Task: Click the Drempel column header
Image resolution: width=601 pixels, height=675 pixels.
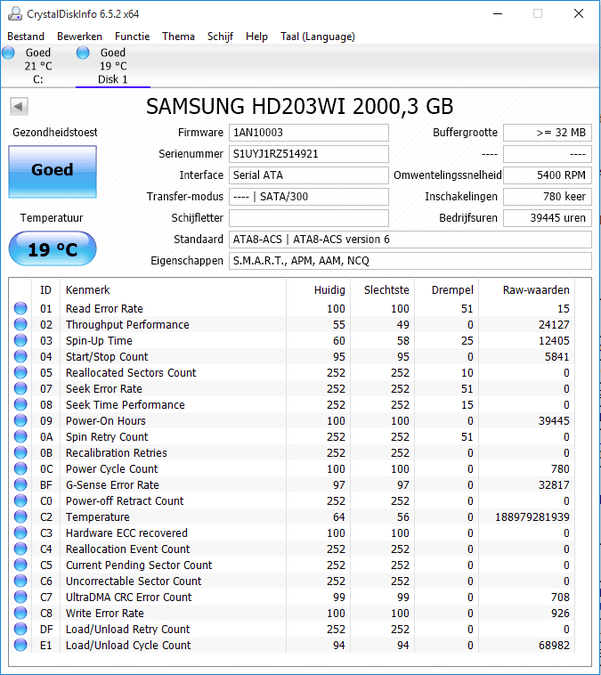Action: click(x=447, y=290)
